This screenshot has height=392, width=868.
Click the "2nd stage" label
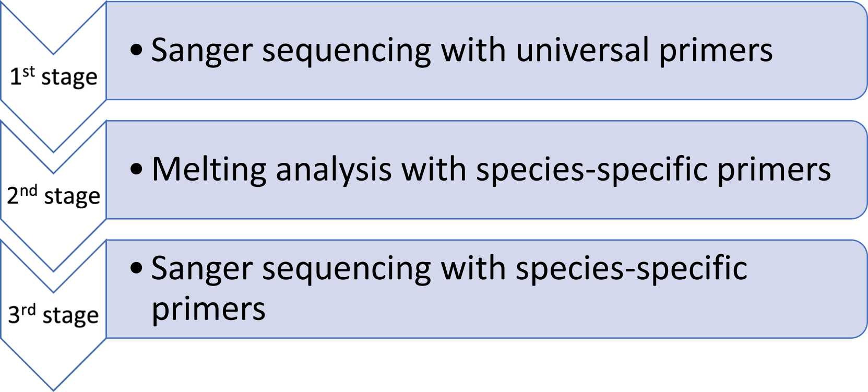(54, 196)
